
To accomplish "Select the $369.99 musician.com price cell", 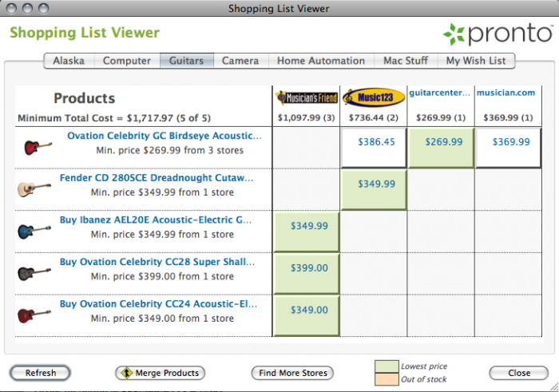I will click(508, 148).
